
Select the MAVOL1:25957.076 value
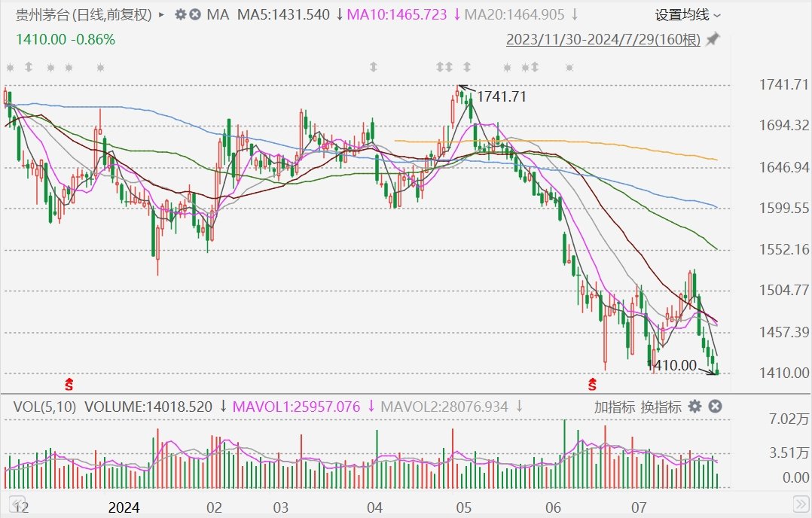pyautogui.click(x=296, y=407)
